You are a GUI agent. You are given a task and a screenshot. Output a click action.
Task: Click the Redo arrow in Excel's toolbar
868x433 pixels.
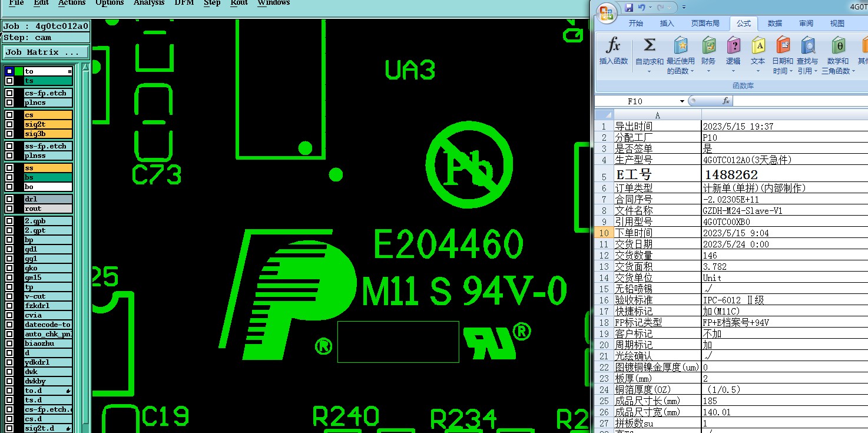pos(661,8)
